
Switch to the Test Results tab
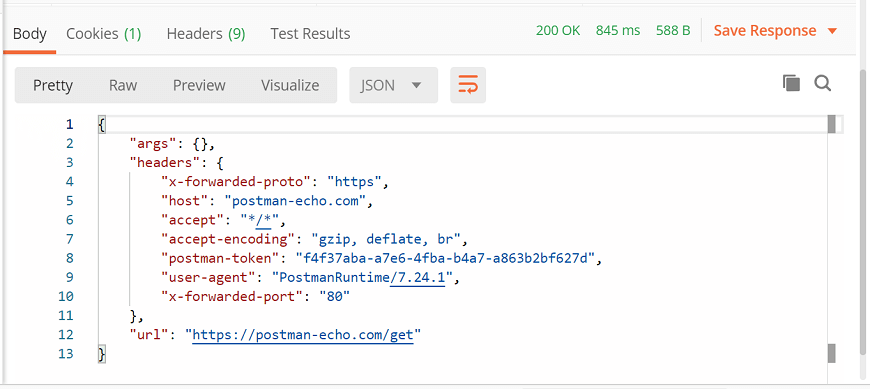click(x=310, y=34)
